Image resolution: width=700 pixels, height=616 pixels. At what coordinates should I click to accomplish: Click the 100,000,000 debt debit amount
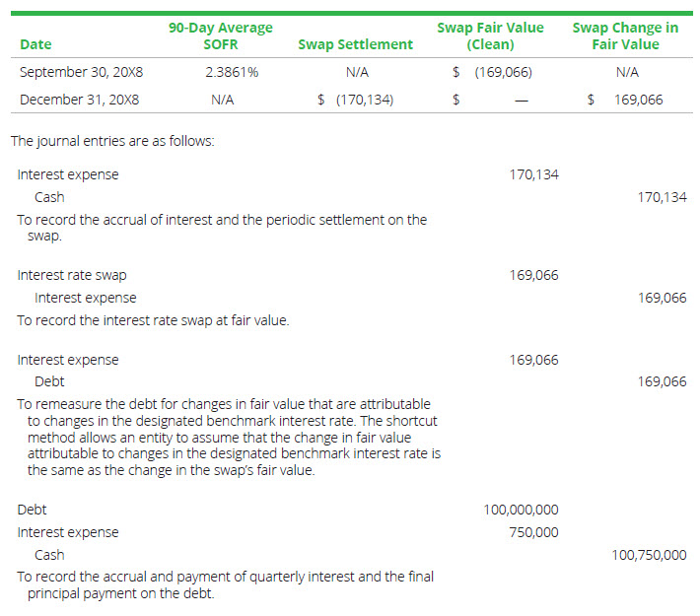(x=521, y=510)
